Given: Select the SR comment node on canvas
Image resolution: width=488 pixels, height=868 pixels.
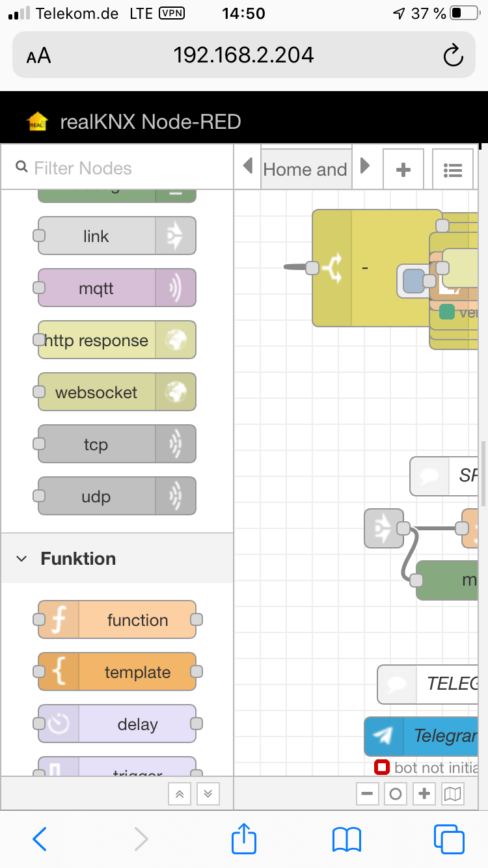Looking at the screenshot, I should point(444,476).
